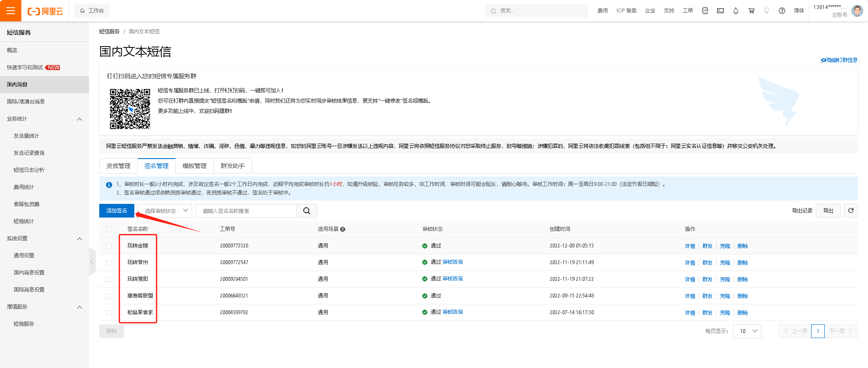The image size is (868, 368).
Task: Click the user avatar picture
Action: tap(857, 11)
